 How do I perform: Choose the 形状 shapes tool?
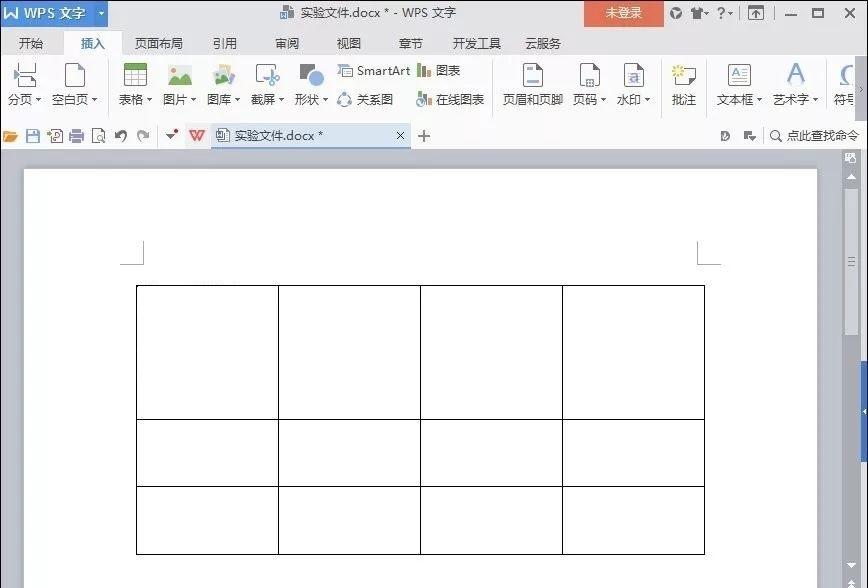pos(311,75)
